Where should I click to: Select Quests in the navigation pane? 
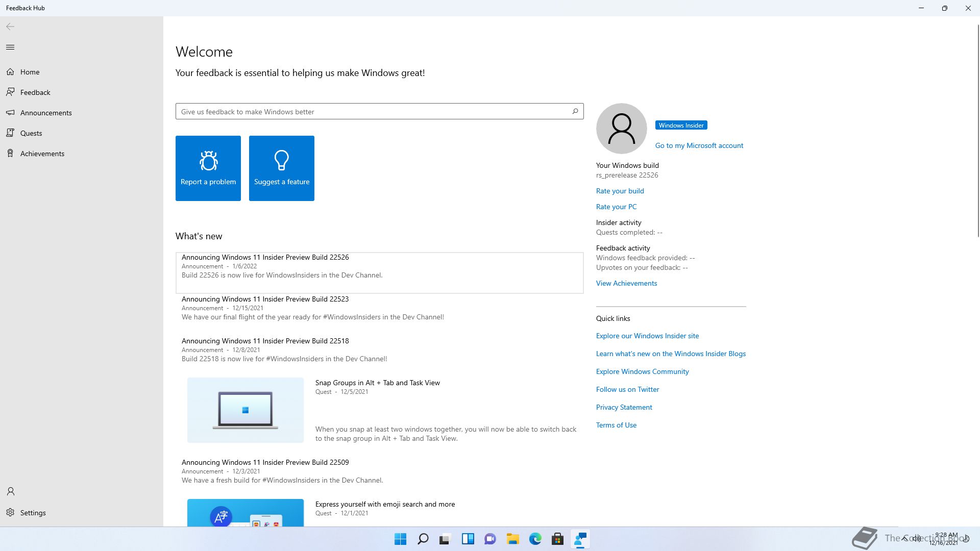coord(82,133)
